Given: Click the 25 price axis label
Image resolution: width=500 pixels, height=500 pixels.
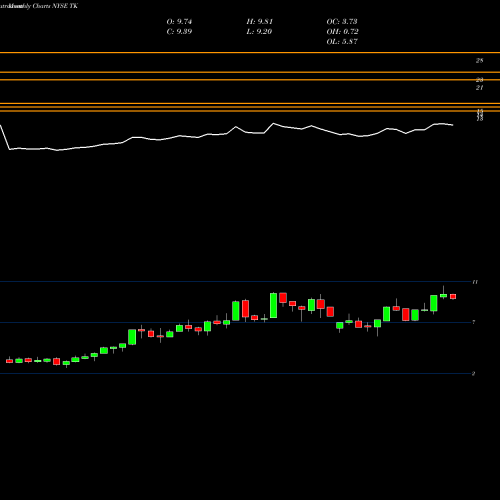Looking at the screenshot, I should (479, 61).
